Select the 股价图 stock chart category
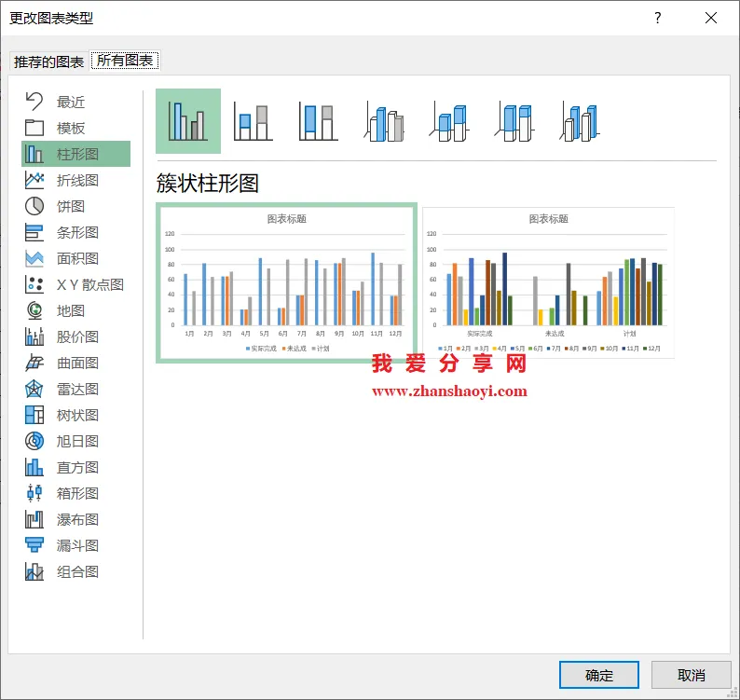 pyautogui.click(x=76, y=336)
